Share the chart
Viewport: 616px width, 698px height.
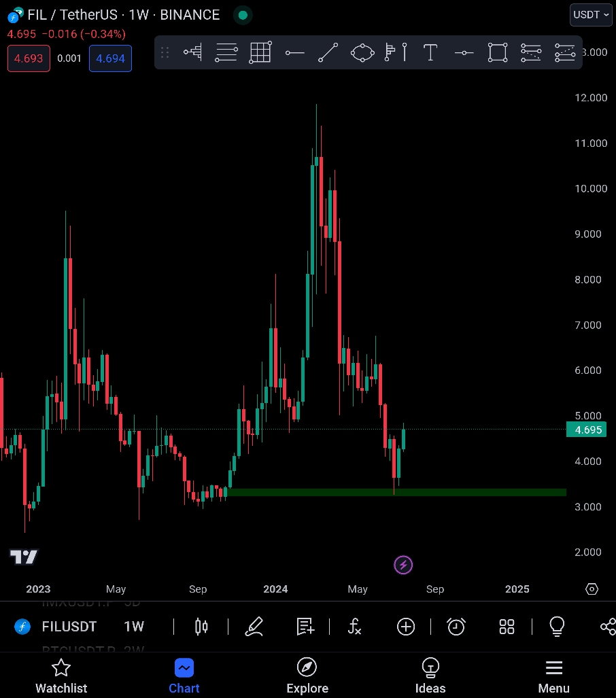point(608,627)
